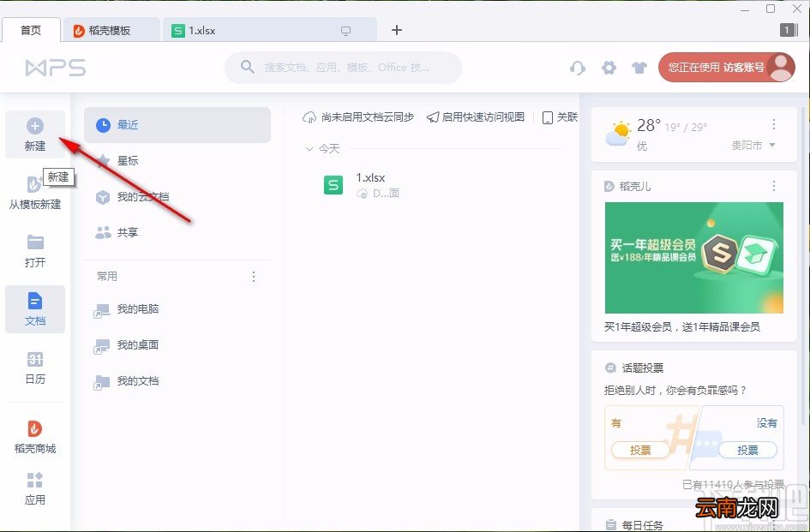The image size is (810, 532).
Task: Vote 没有 with its 投票 button
Action: (747, 450)
